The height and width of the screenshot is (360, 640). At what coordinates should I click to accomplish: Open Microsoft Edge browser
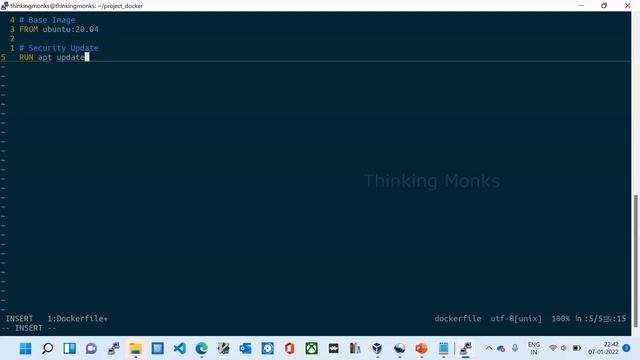point(202,349)
